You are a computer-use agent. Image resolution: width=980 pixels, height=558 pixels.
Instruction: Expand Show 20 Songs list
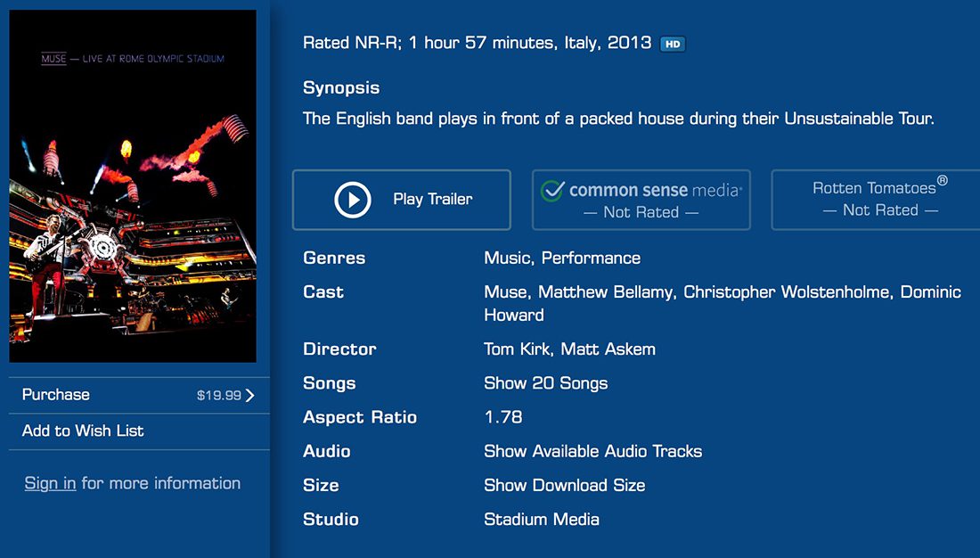pyautogui.click(x=545, y=383)
